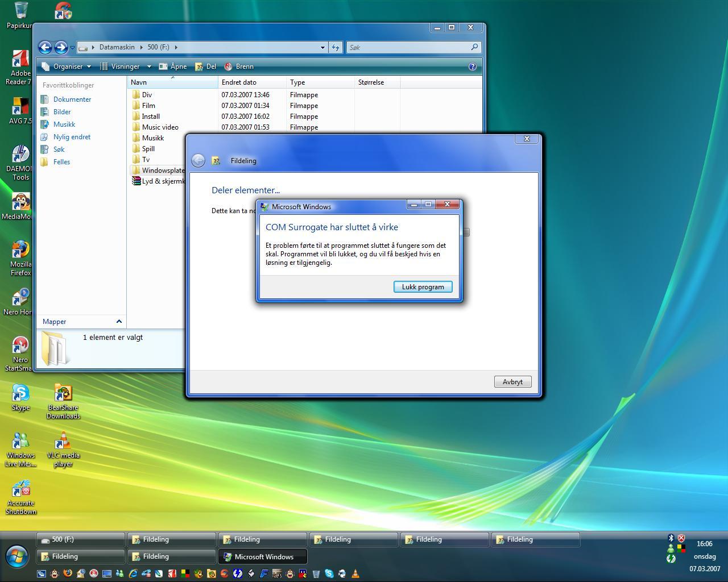Select the Accurate Shutdown desktop icon
The height and width of the screenshot is (582, 728).
pos(20,497)
